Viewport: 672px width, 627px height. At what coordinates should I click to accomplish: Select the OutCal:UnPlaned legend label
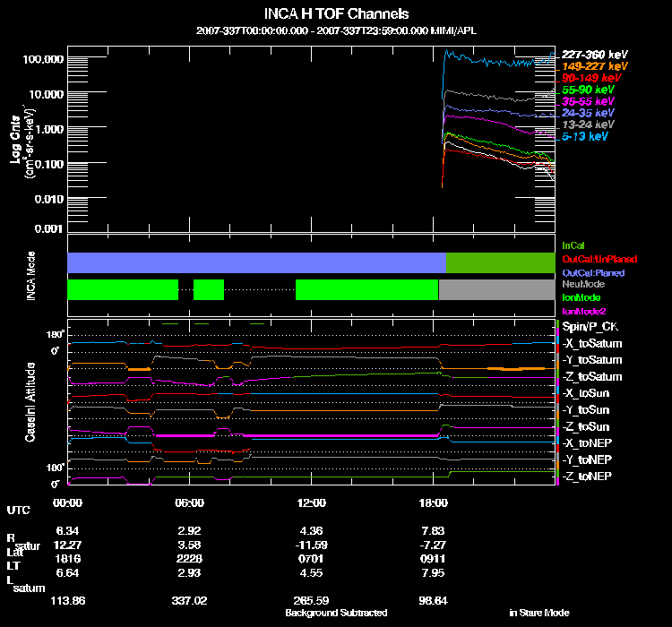pyautogui.click(x=599, y=259)
